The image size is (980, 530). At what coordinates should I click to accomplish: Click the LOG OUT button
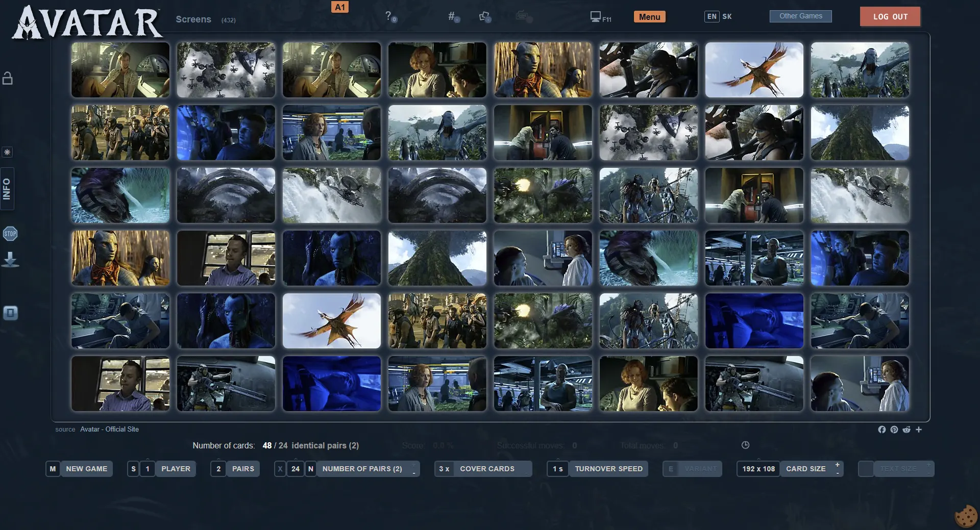890,16
